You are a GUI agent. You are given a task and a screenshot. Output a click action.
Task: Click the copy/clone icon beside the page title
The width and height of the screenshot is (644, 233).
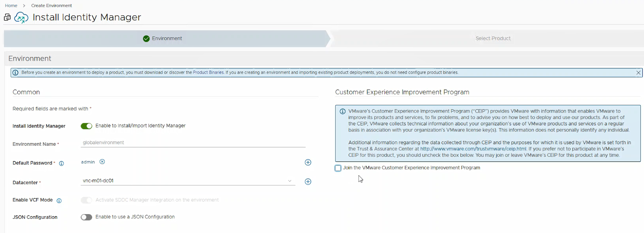coord(7,17)
